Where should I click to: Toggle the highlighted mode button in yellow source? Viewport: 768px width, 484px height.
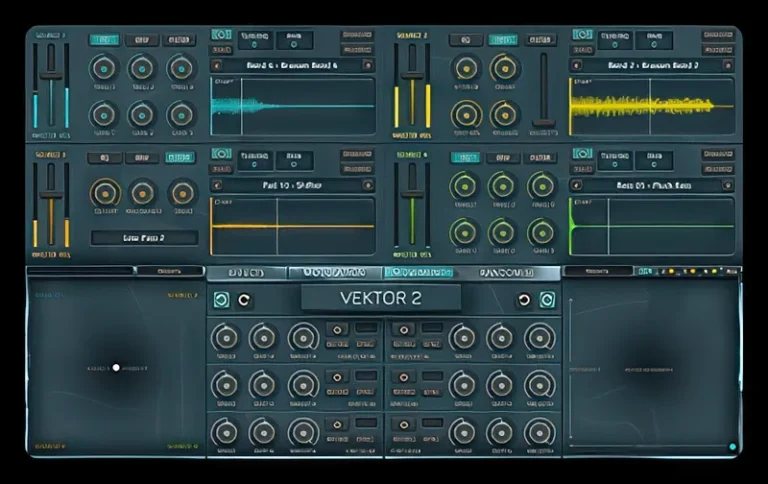[503, 40]
